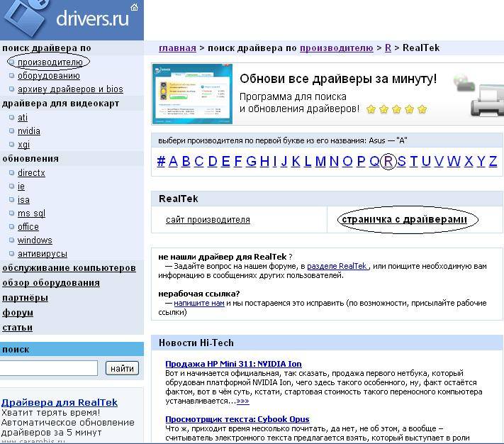Select letter E in alphabet index

(x=225, y=161)
